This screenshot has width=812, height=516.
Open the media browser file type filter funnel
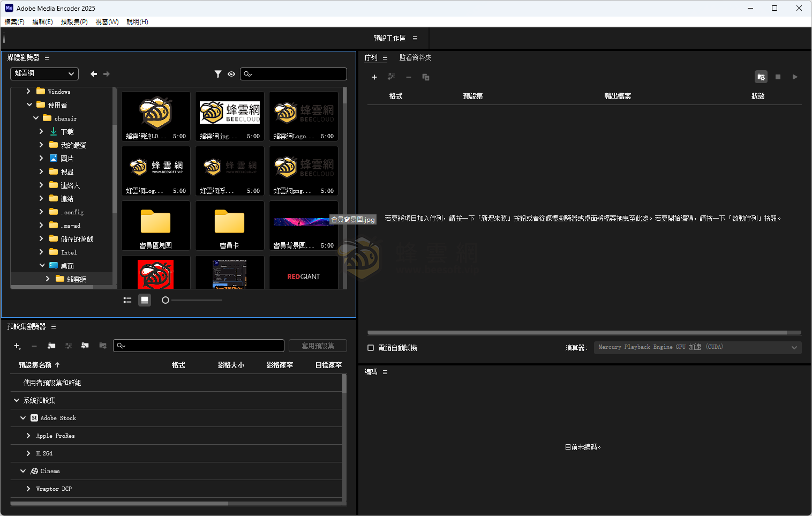point(218,74)
